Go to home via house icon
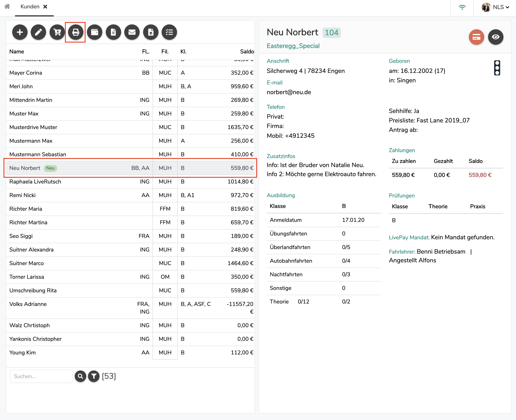 pyautogui.click(x=7, y=6)
